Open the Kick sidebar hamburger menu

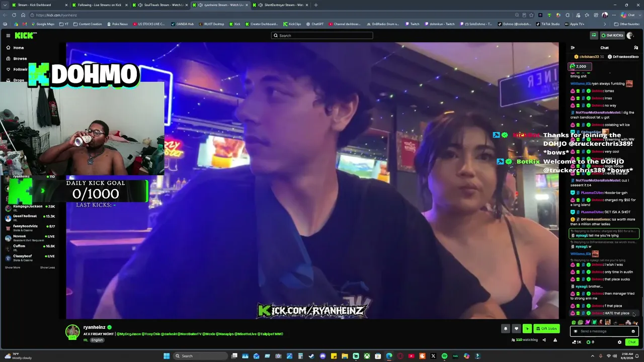coord(8,35)
